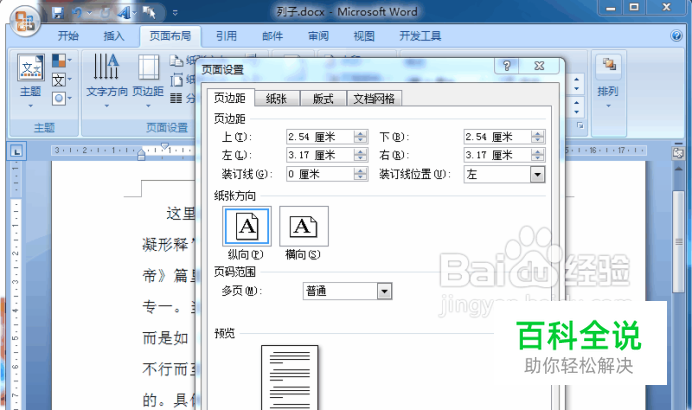Click the ribbon indent spinner down arrow
The width and height of the screenshot is (692, 410).
coord(576,88)
